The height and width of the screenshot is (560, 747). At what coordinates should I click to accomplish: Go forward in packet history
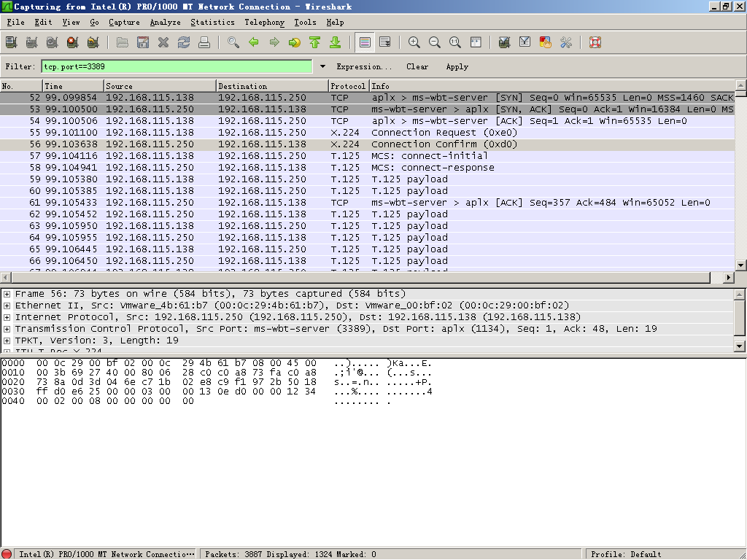pyautogui.click(x=274, y=42)
